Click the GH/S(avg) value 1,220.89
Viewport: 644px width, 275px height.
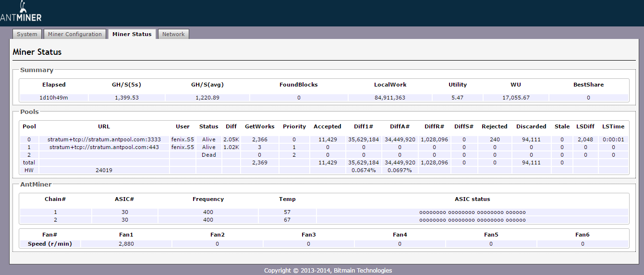click(207, 98)
